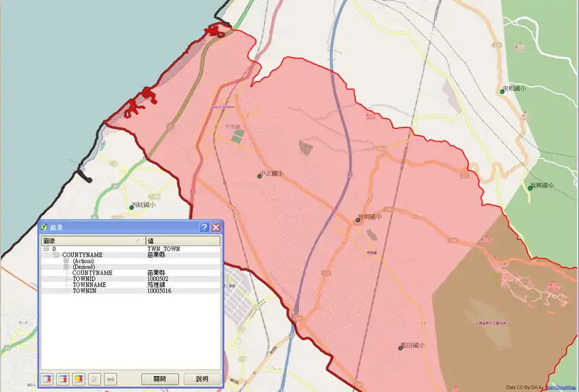Click the 說明 help button
579x392 pixels.
click(202, 378)
